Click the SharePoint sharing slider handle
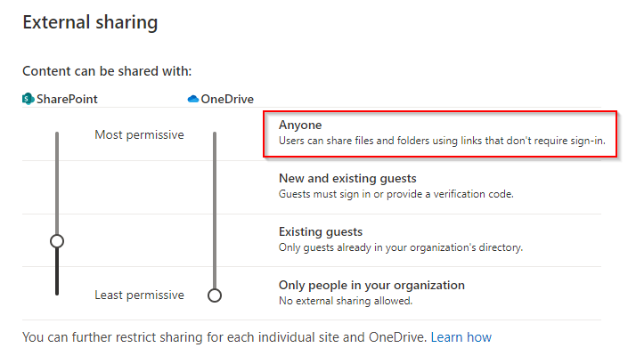Viewport: 636px width, 364px height. pyautogui.click(x=57, y=241)
